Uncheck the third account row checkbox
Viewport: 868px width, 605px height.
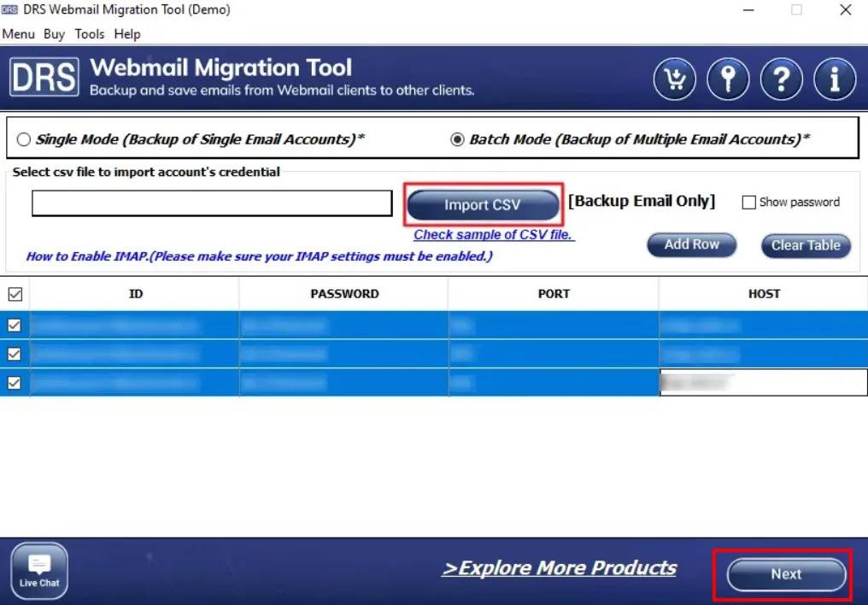point(15,383)
